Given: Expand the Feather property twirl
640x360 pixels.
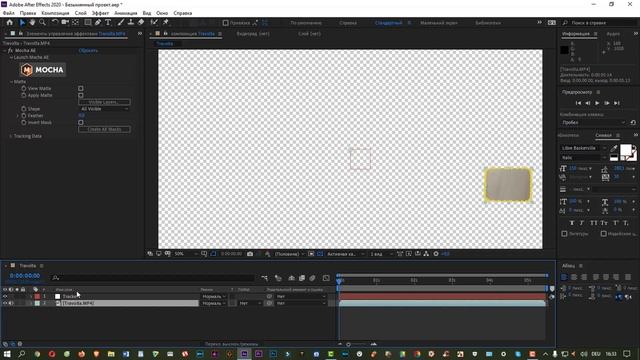Looking at the screenshot, I should (18, 116).
